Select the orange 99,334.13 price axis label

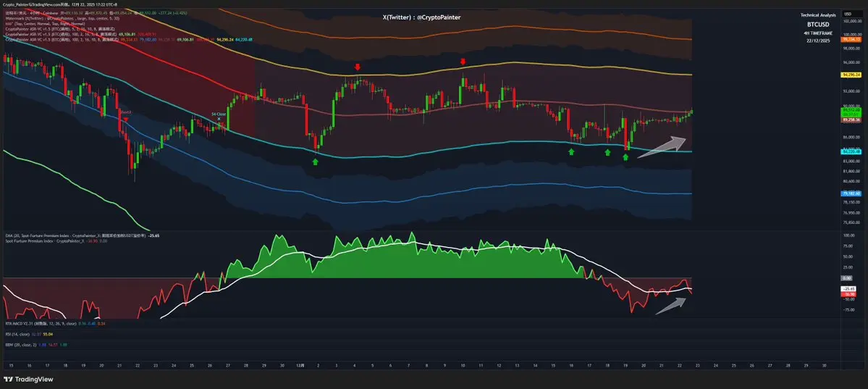click(851, 39)
